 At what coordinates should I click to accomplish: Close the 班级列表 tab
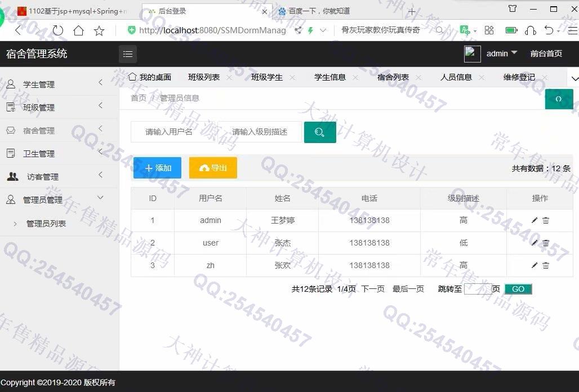229,78
